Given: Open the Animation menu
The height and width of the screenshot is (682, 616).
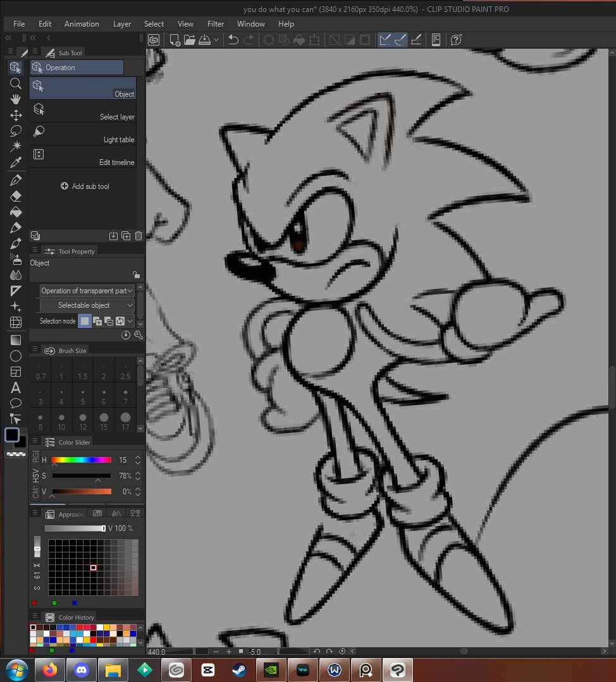Looking at the screenshot, I should point(82,24).
